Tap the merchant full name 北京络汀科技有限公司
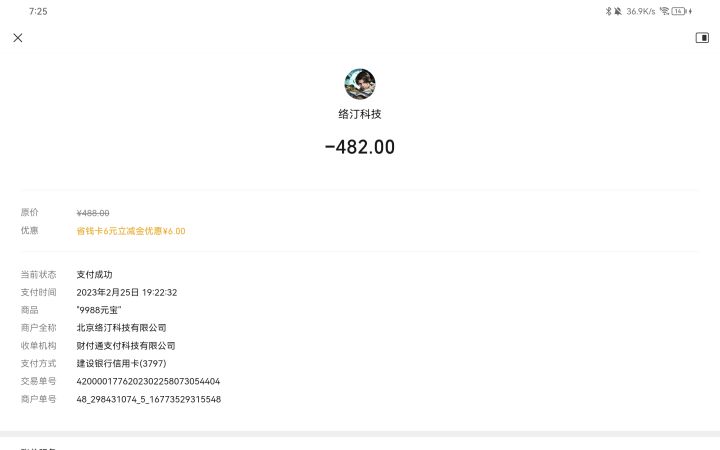720x450 pixels. click(x=121, y=327)
